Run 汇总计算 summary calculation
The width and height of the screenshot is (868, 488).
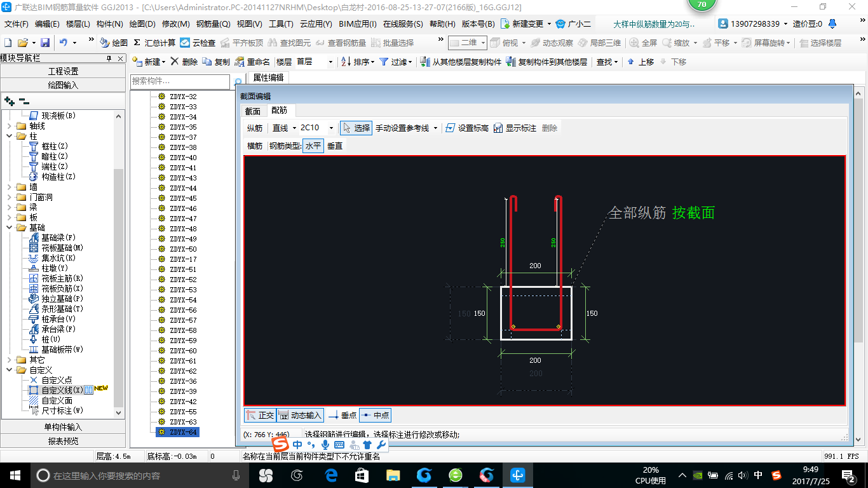click(x=154, y=43)
